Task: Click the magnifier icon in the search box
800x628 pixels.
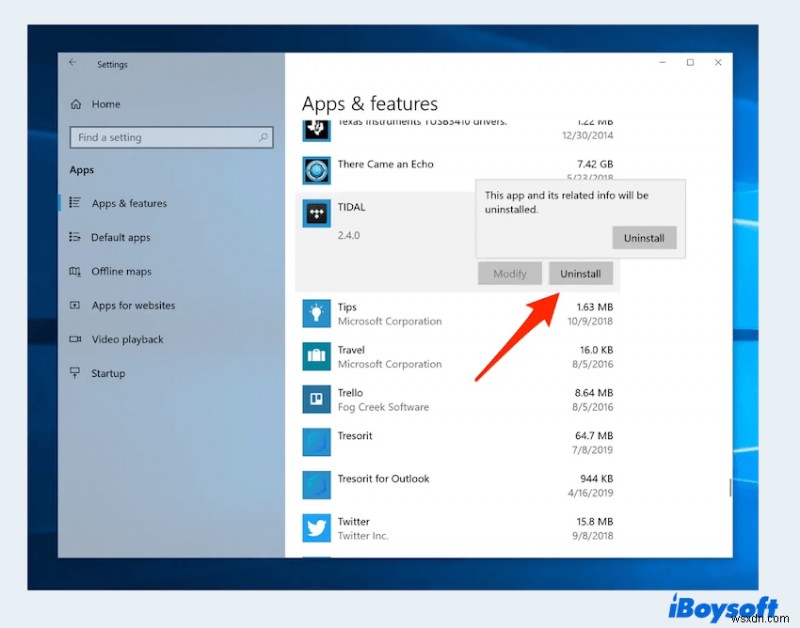Action: 263,137
